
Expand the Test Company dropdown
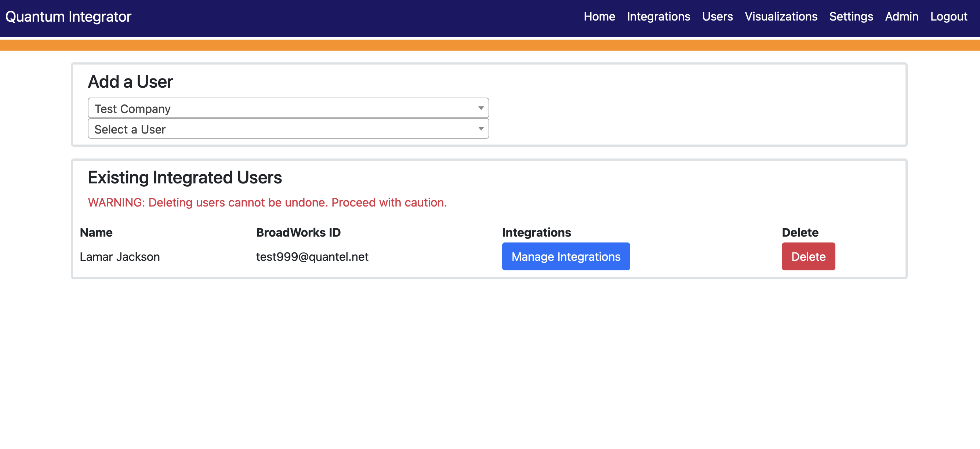click(288, 108)
